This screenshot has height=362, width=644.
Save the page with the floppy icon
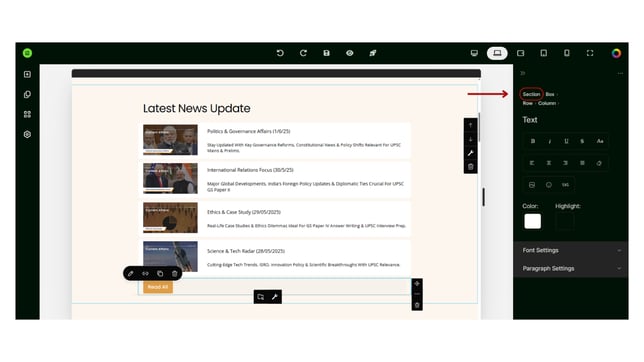(327, 53)
